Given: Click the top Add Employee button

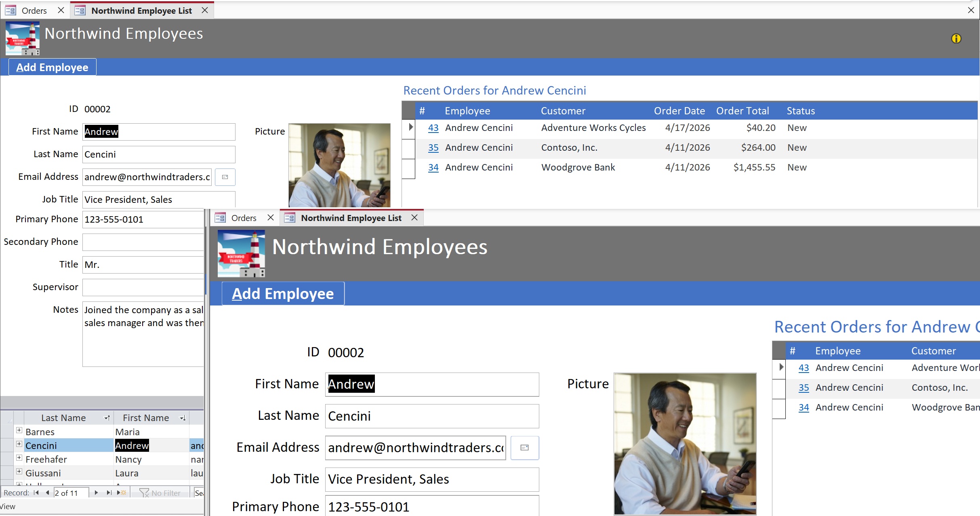Looking at the screenshot, I should click(52, 67).
